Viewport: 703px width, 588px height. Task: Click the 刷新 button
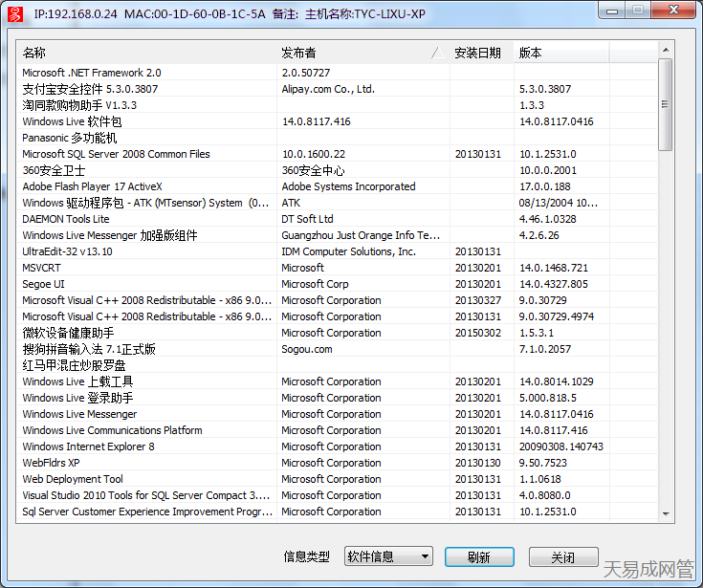coord(479,557)
